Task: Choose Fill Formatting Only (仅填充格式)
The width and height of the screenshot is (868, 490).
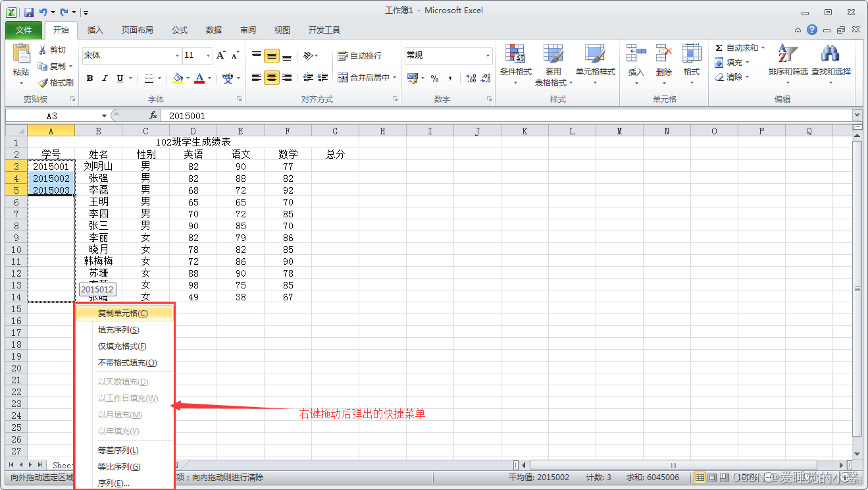Action: pos(125,346)
